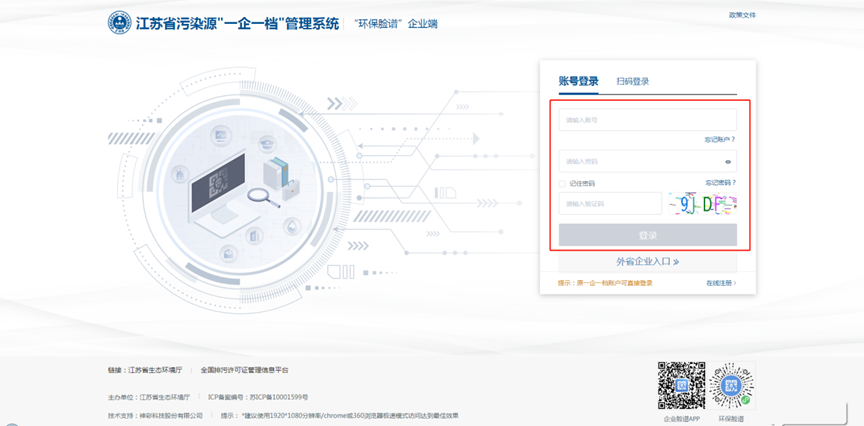Click the 企业脸谱APP QR code
864x426 pixels.
click(681, 385)
